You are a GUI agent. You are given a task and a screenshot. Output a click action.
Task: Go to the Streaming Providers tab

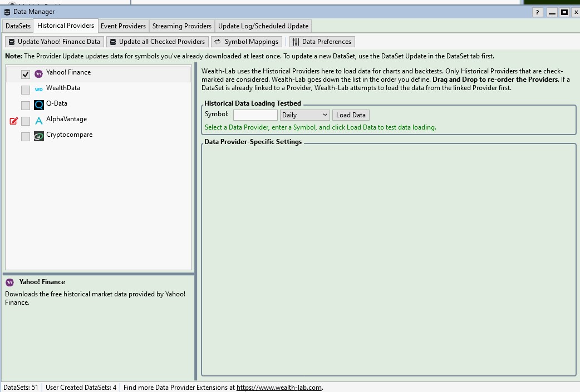(181, 26)
